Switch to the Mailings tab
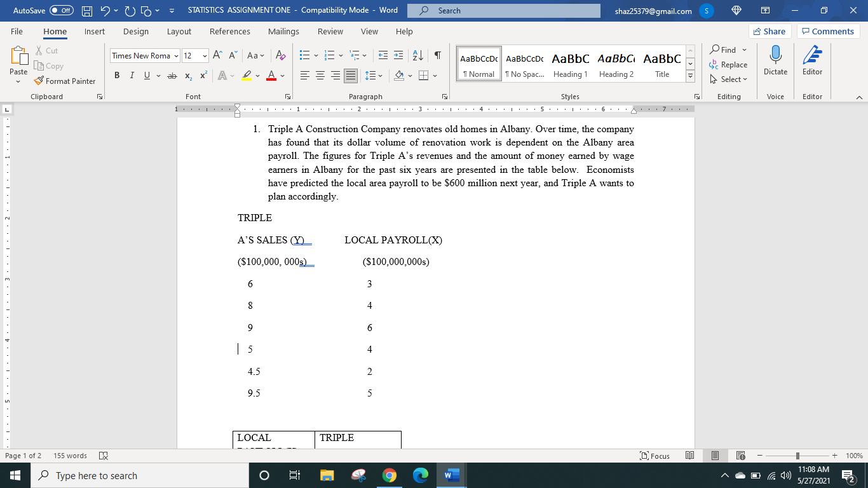 click(x=283, y=31)
